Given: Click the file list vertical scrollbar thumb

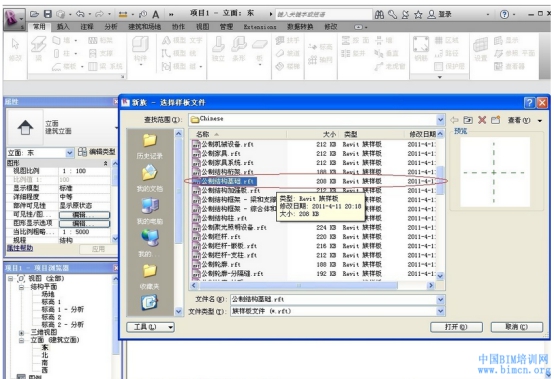Looking at the screenshot, I should [440, 180].
